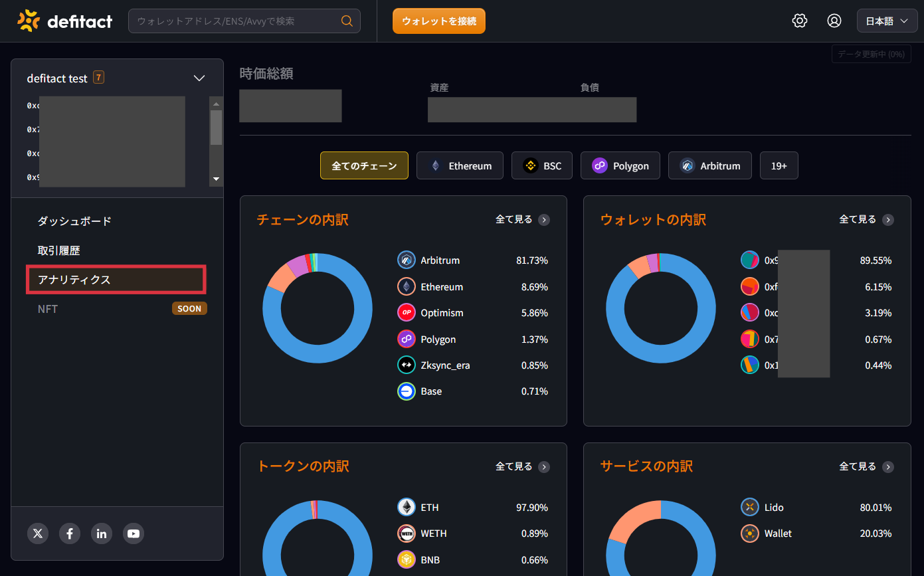Open the X (Twitter) social link
The height and width of the screenshot is (576, 924).
(38, 533)
